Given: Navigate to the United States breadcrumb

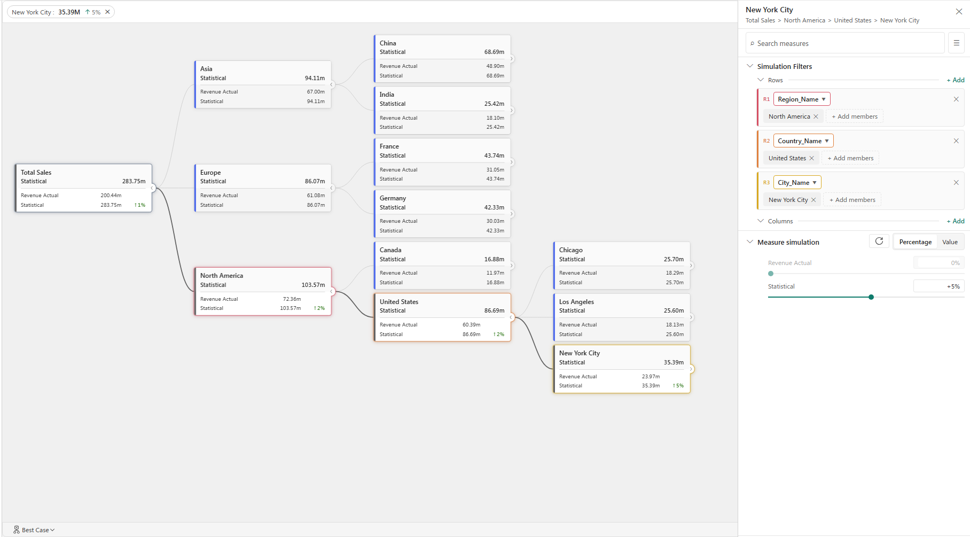Looking at the screenshot, I should coord(852,20).
